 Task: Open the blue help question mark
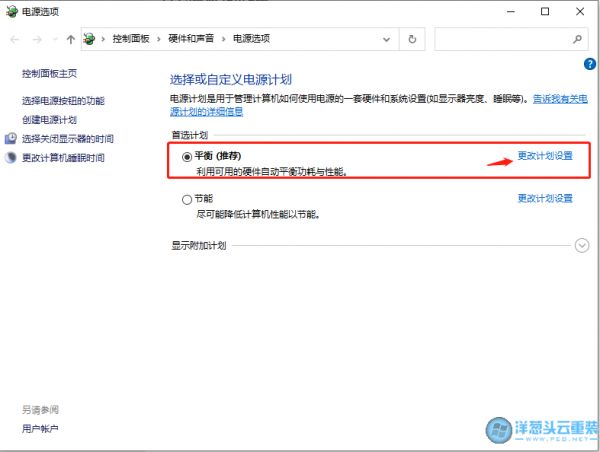pos(590,64)
